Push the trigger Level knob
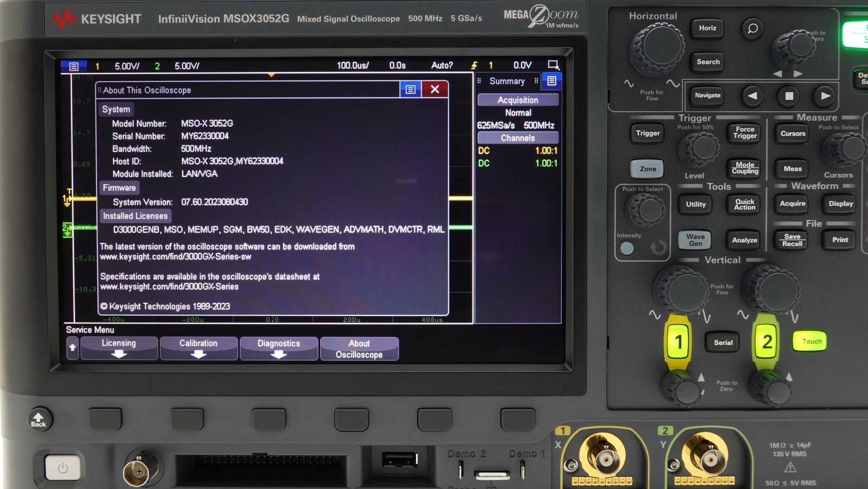This screenshot has height=489, width=868. 700,149
